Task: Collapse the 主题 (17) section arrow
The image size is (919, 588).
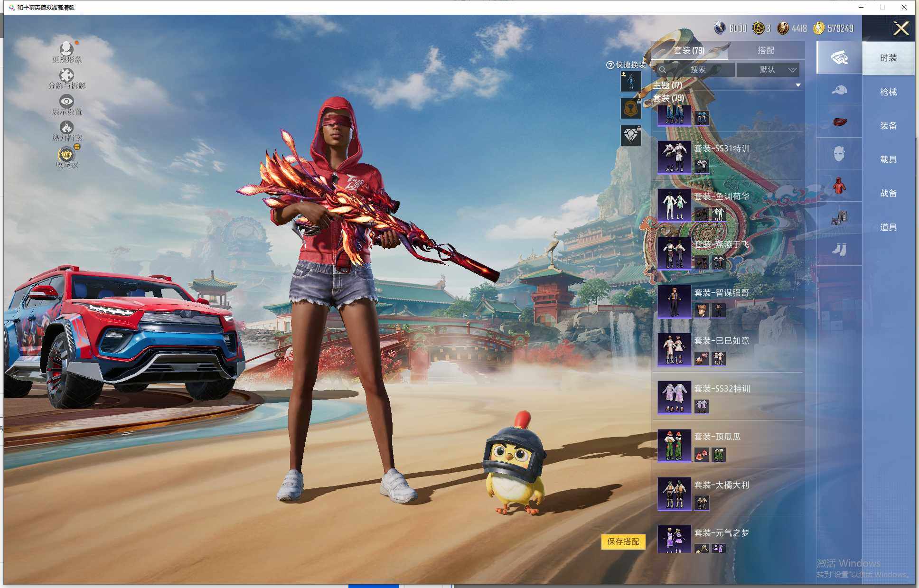Action: tap(798, 85)
